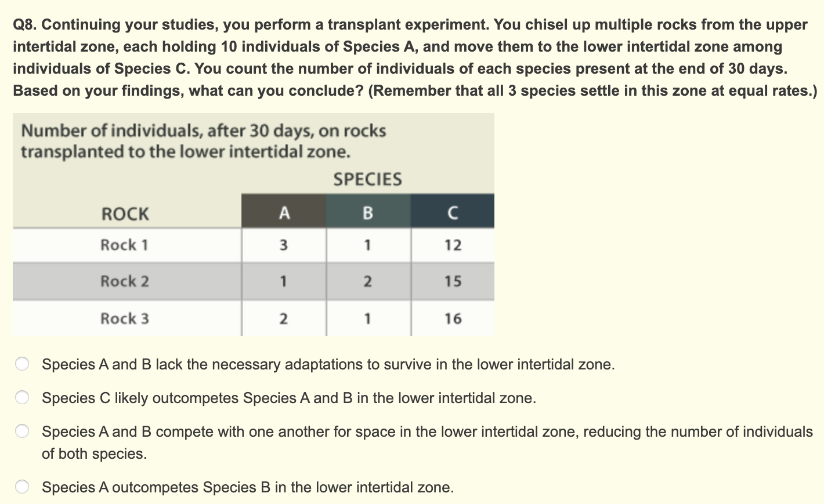Image resolution: width=824 pixels, height=504 pixels.
Task: Click the Rock 2 row label
Action: coord(125,281)
